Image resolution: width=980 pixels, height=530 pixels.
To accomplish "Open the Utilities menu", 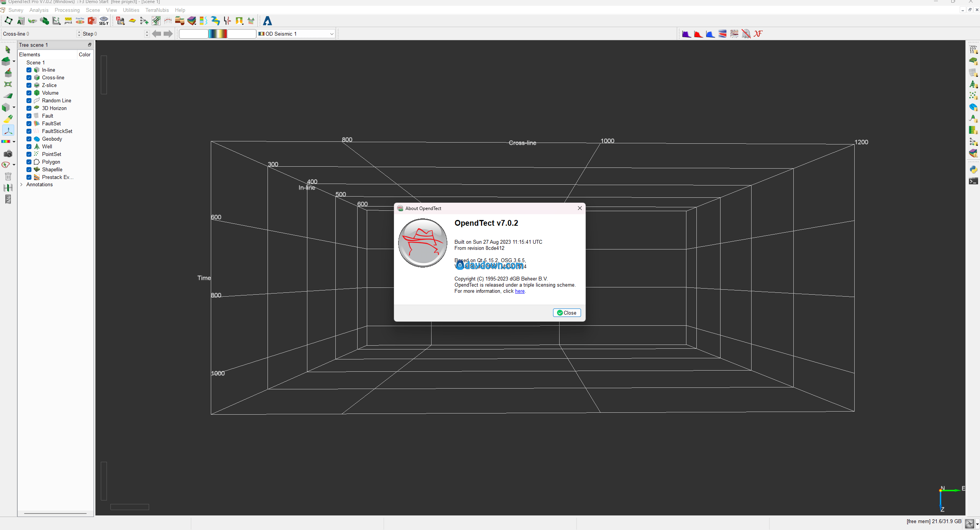I will [x=131, y=10].
